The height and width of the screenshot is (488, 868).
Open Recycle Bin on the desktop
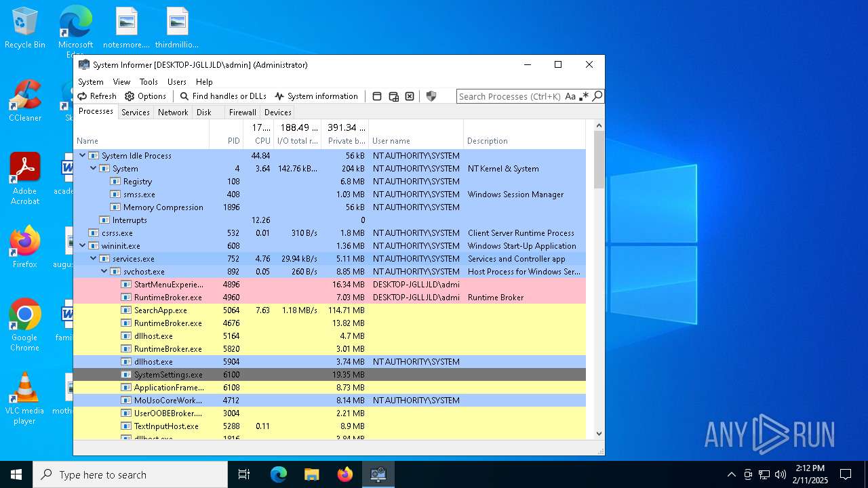pyautogui.click(x=25, y=28)
